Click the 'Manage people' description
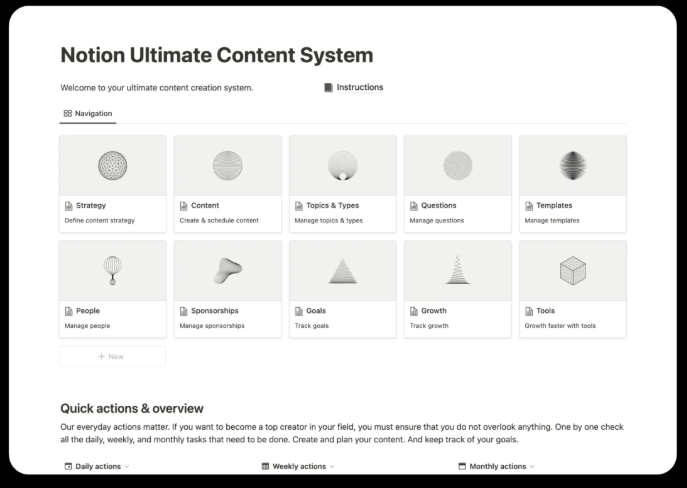The height and width of the screenshot is (488, 687). click(87, 325)
